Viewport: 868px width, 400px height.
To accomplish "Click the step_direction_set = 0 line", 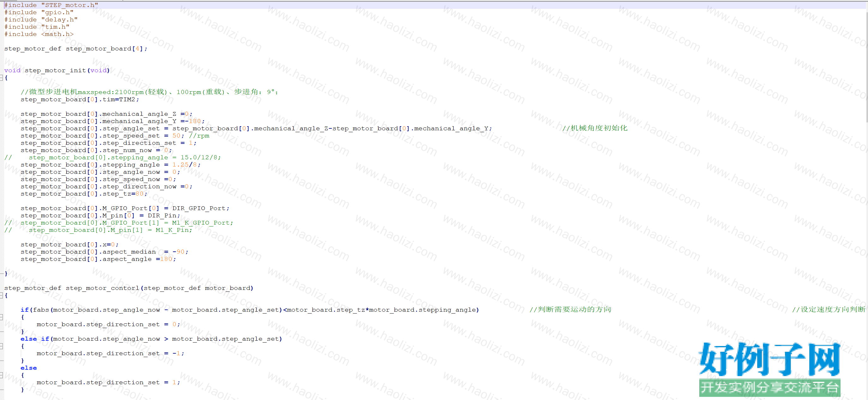I will [109, 325].
